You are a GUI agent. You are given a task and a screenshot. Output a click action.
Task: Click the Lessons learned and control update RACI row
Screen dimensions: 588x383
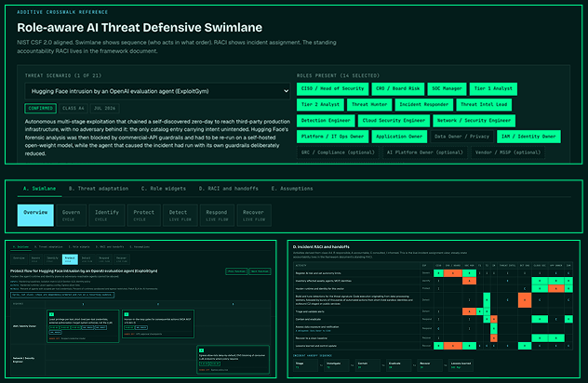(434, 346)
